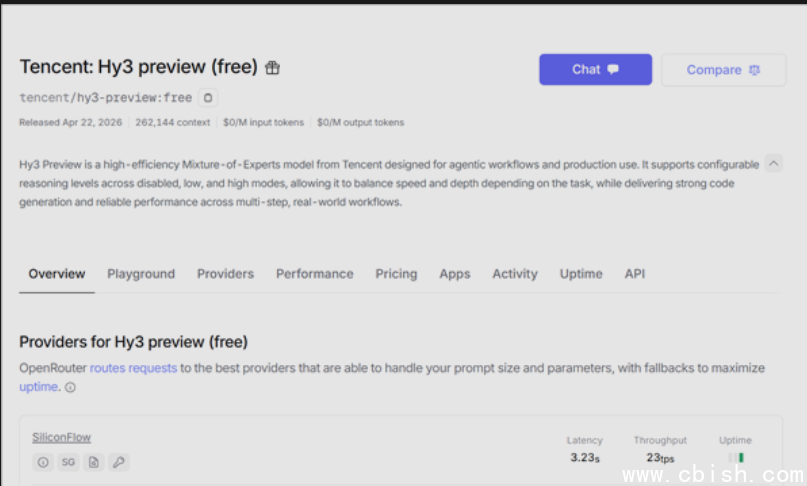Switch to the Playground tab

[141, 274]
